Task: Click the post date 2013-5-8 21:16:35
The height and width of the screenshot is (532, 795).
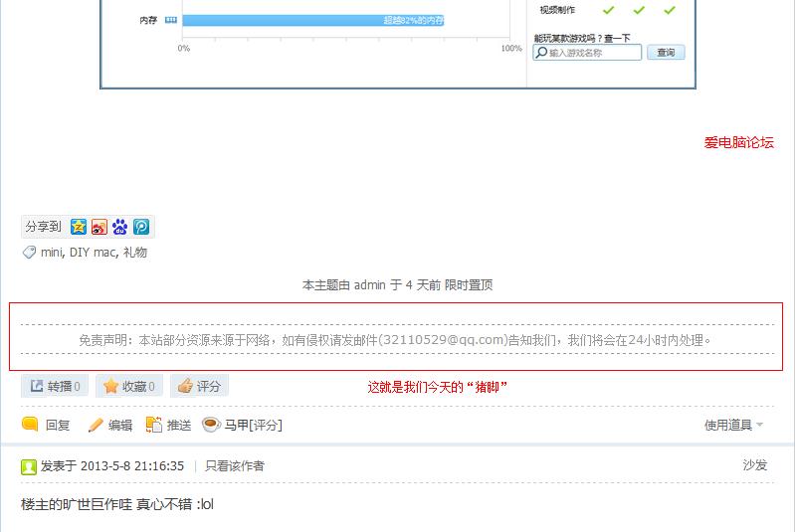Action: [x=132, y=466]
